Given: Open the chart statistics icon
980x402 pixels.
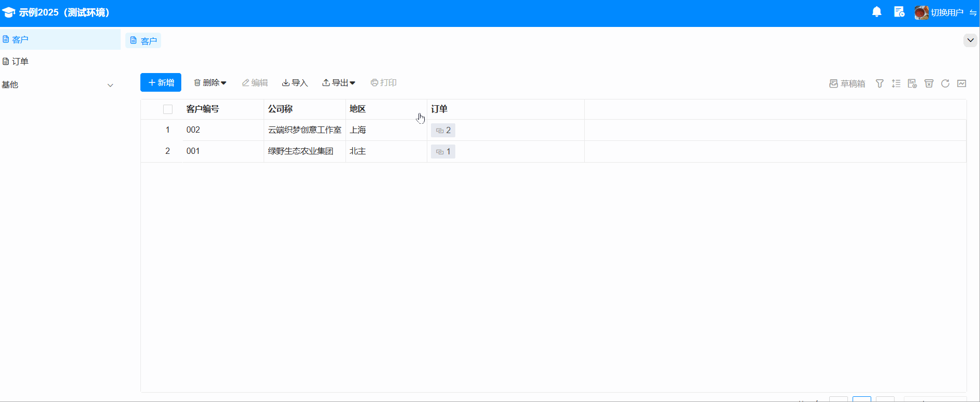Looking at the screenshot, I should coord(962,83).
